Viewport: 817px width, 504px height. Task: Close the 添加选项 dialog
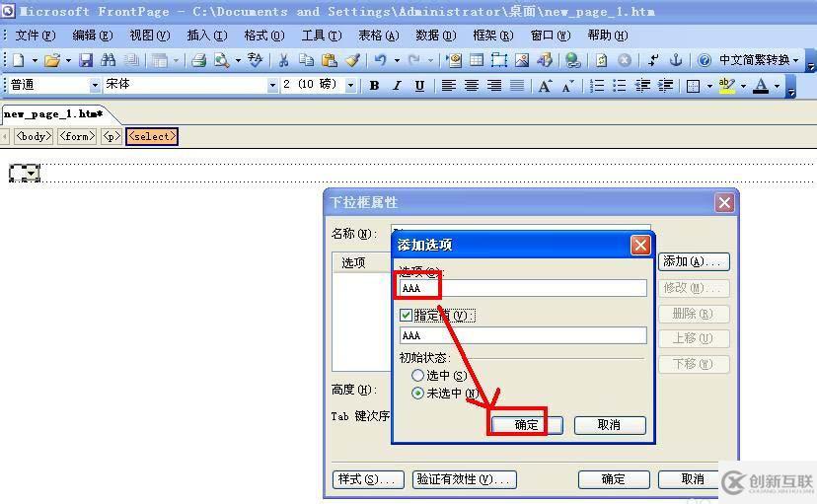coord(639,245)
